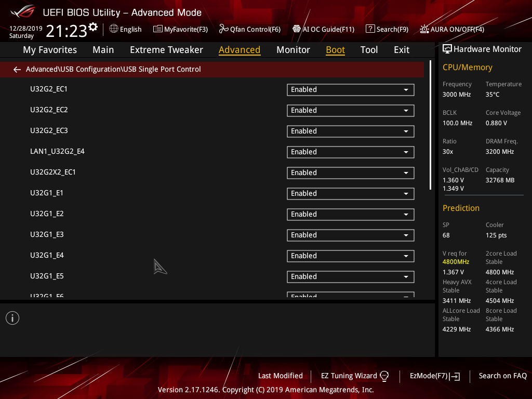Click the CPU/Memory heading
This screenshot has width=532, height=399.
click(x=467, y=68)
